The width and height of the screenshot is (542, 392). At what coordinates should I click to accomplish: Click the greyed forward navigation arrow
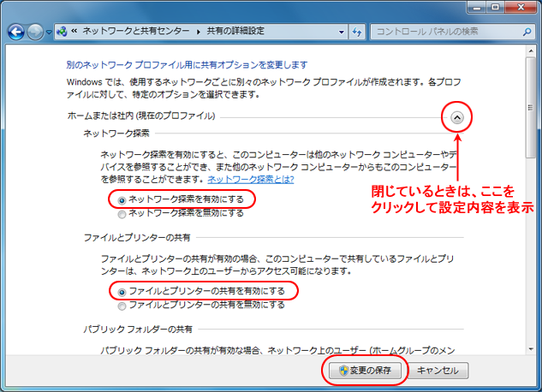point(35,33)
